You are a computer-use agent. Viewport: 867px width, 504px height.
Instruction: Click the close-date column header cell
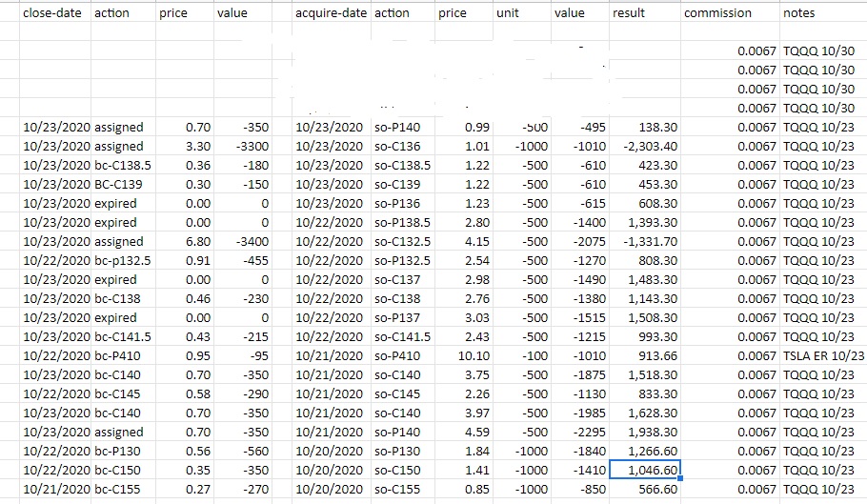pyautogui.click(x=51, y=13)
